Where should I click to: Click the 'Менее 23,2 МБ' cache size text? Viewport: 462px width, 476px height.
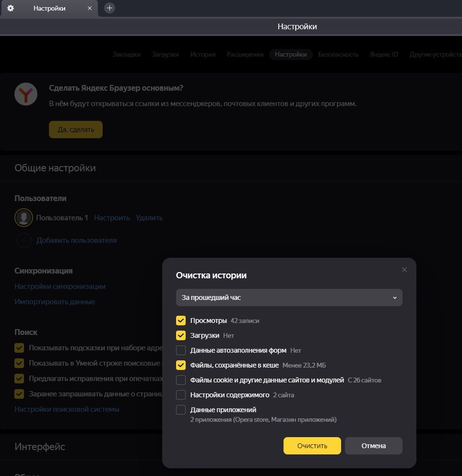304,366
